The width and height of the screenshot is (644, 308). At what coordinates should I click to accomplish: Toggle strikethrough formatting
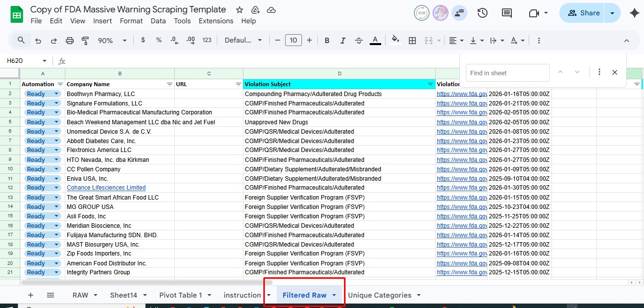pyautogui.click(x=359, y=41)
